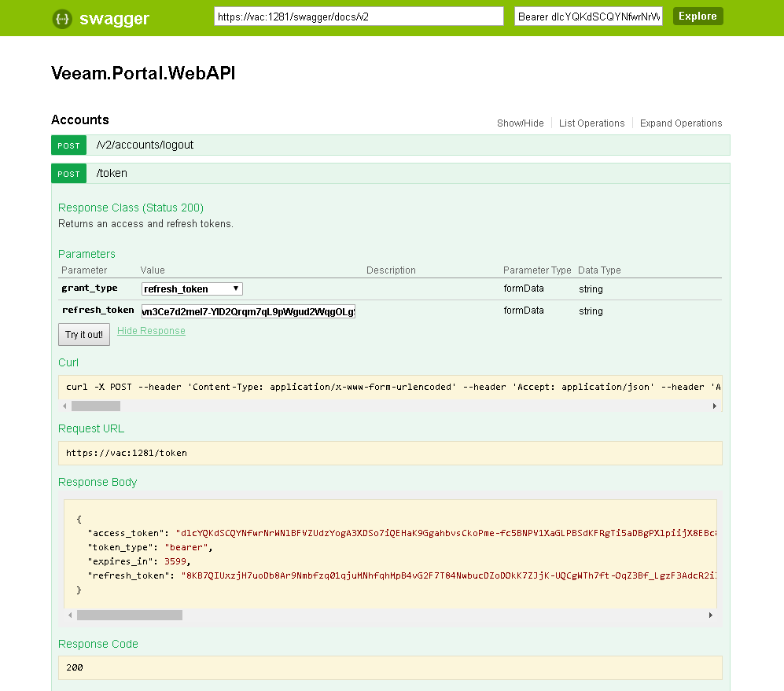Click the Hide Response link
Screen dimensions: 784x691
151,331
